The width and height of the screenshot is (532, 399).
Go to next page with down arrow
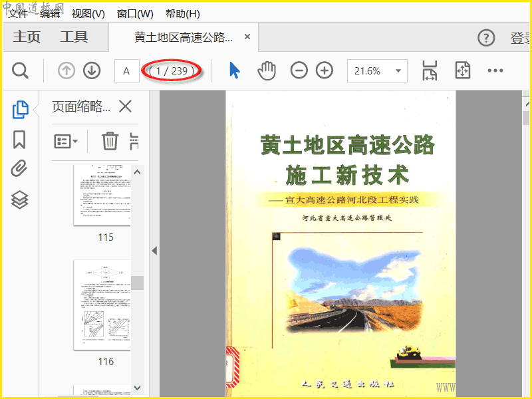point(92,71)
